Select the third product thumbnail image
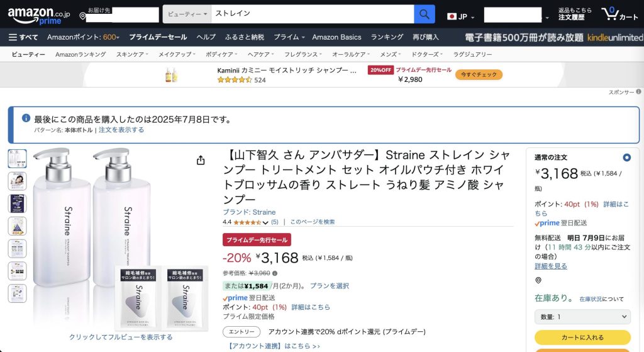The image size is (644, 352). pos(17,203)
